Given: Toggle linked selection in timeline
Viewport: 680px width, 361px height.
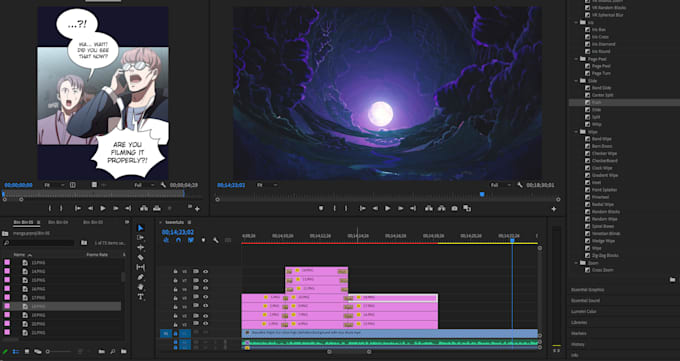Looking at the screenshot, I should pyautogui.click(x=191, y=240).
